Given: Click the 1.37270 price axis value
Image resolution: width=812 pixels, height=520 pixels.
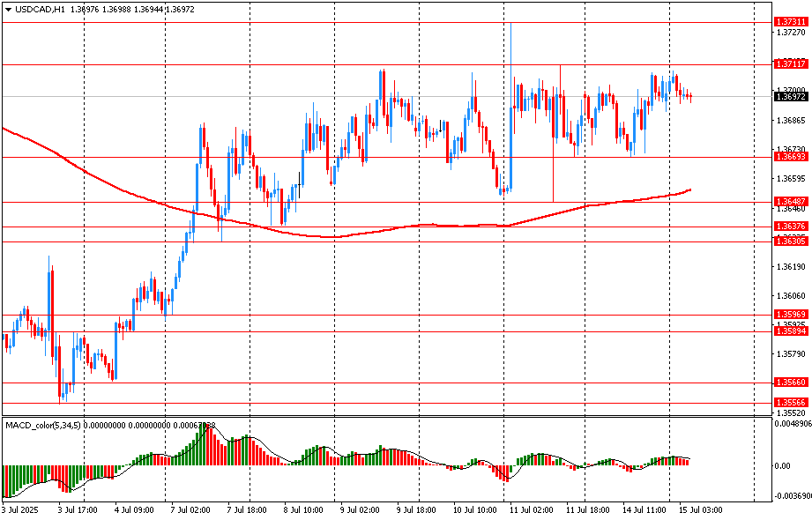Looking at the screenshot, I should (791, 33).
